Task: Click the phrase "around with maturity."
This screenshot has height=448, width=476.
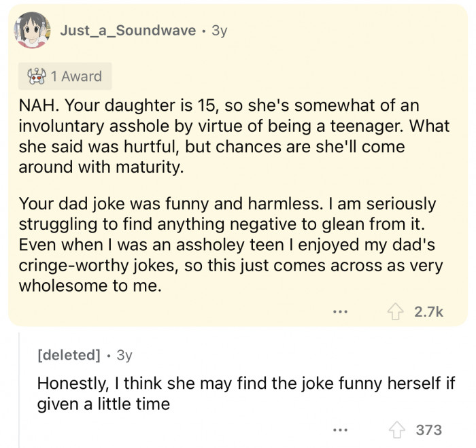Action: (102, 167)
